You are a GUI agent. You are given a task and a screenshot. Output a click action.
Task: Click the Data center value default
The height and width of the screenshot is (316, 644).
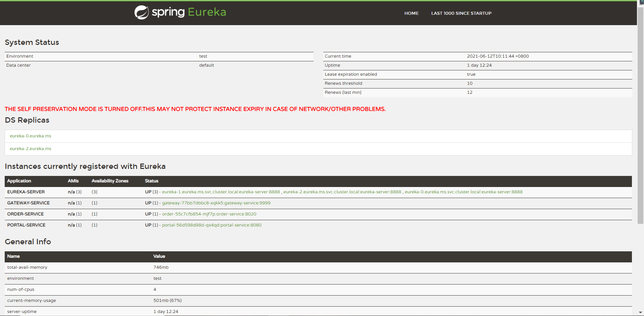[207, 65]
